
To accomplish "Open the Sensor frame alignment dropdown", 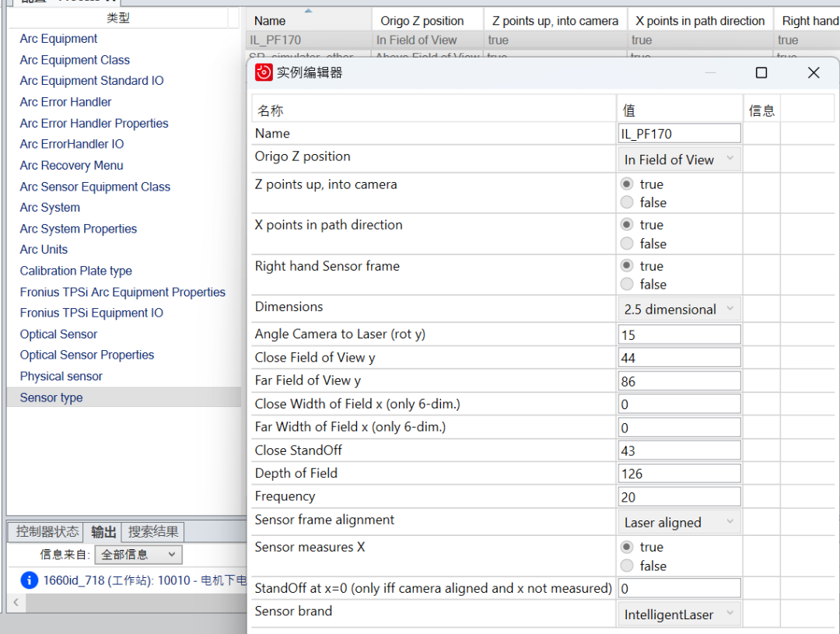I will (679, 522).
